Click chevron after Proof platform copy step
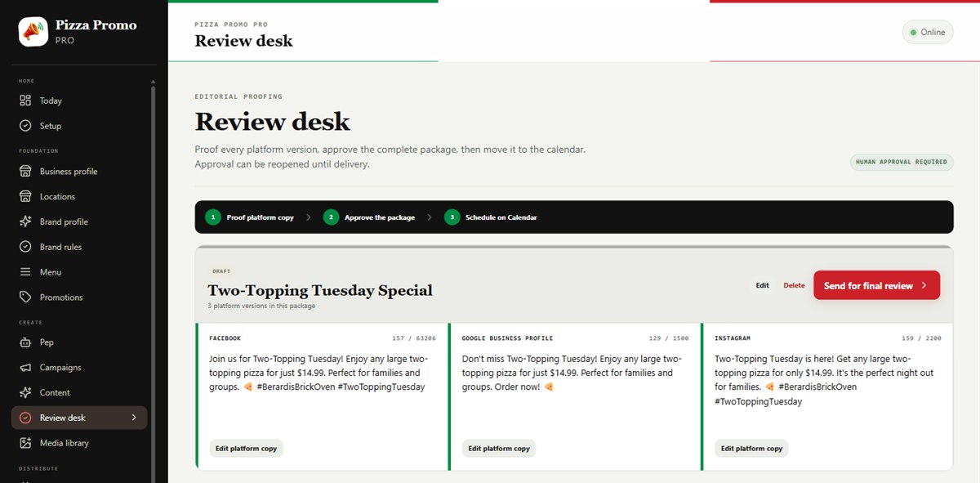 tap(308, 217)
